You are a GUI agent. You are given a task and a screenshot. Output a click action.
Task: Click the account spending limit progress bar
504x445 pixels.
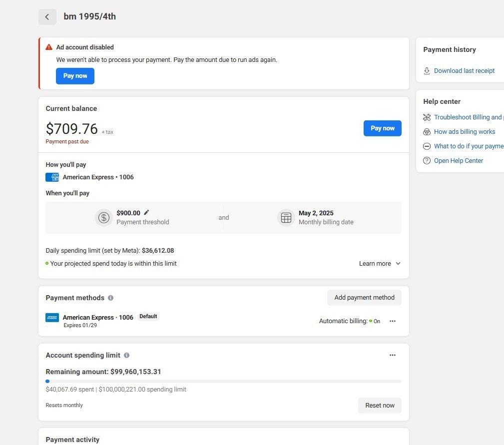(x=223, y=381)
